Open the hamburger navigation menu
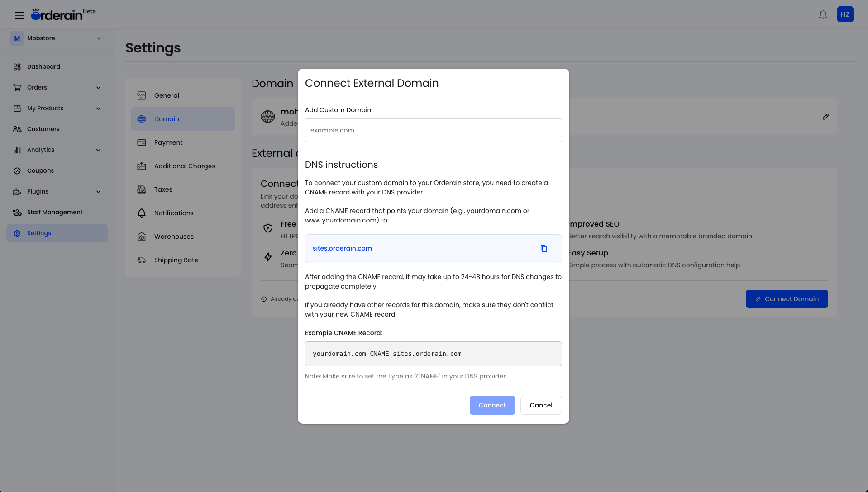 pyautogui.click(x=19, y=14)
